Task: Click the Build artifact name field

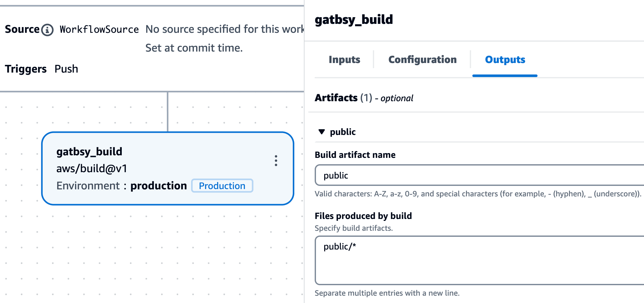Action: [x=477, y=175]
